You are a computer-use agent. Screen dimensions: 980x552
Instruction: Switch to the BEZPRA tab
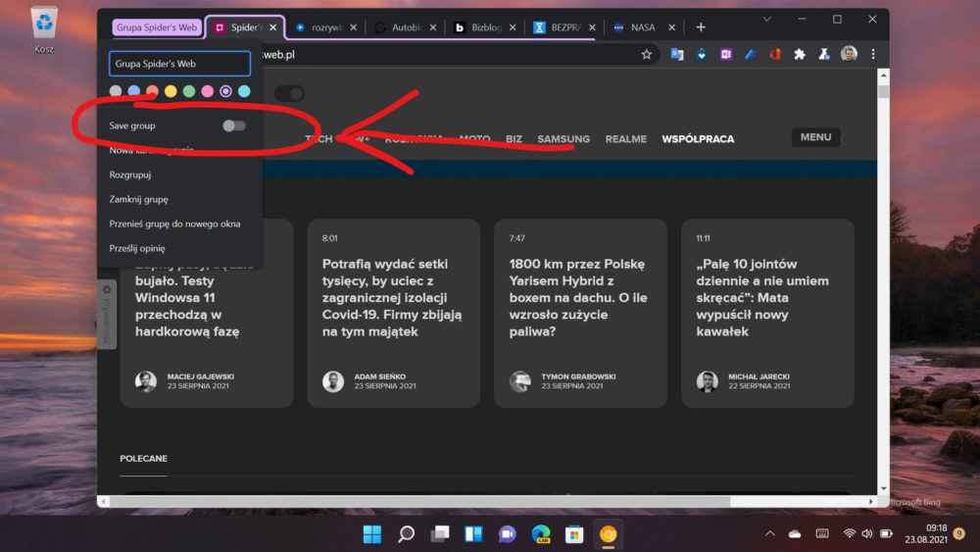(x=565, y=27)
